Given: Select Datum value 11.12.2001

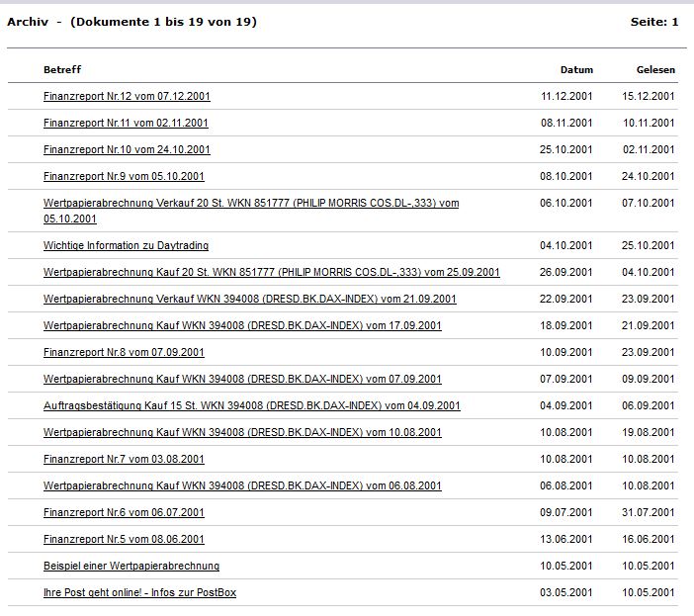Looking at the screenshot, I should click(x=566, y=97).
